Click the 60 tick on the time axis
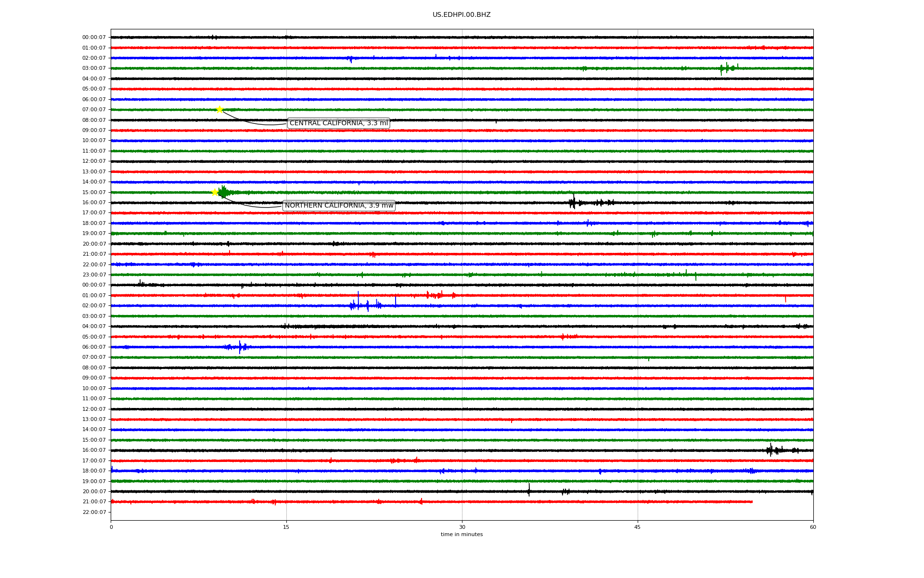The height and width of the screenshot is (578, 924). (x=812, y=527)
